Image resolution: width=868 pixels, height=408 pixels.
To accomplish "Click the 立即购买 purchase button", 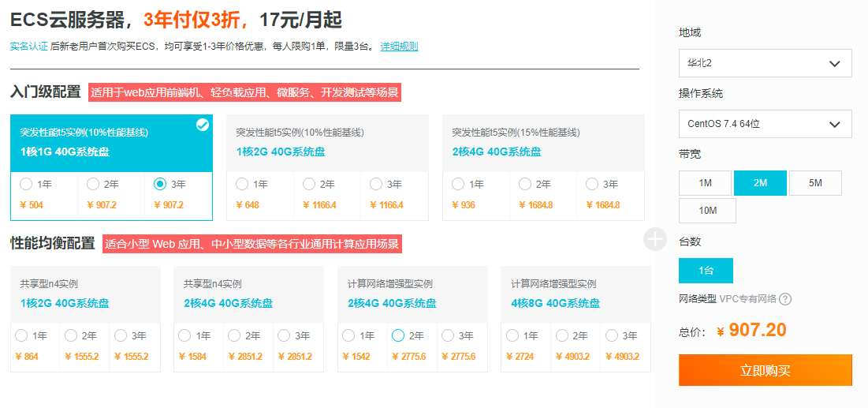I will pyautogui.click(x=765, y=370).
